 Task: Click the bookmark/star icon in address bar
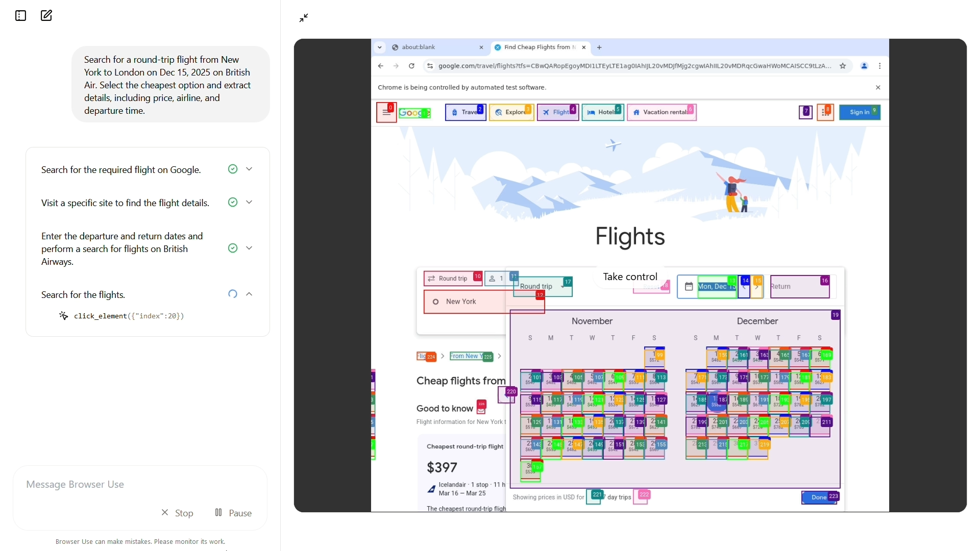tap(843, 65)
